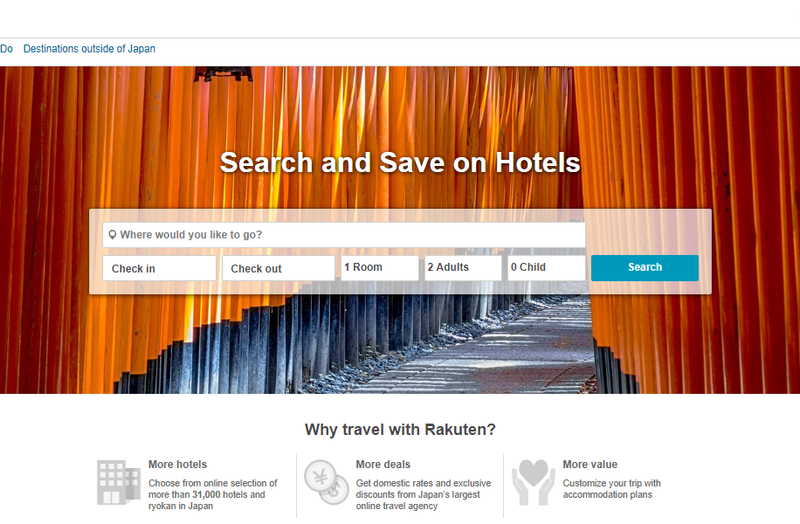Click the More deals heading

pos(383,464)
